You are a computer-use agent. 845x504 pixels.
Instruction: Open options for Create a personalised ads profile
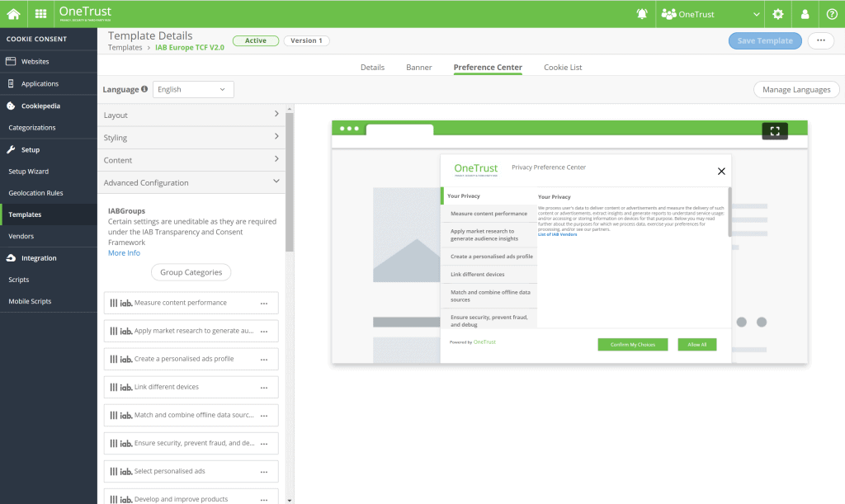coord(264,359)
